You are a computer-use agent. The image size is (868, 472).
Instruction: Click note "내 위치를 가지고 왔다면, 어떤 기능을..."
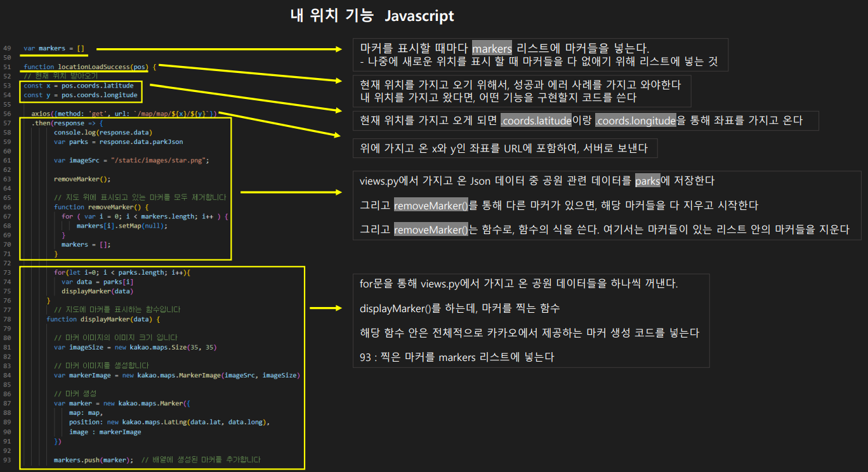498,98
